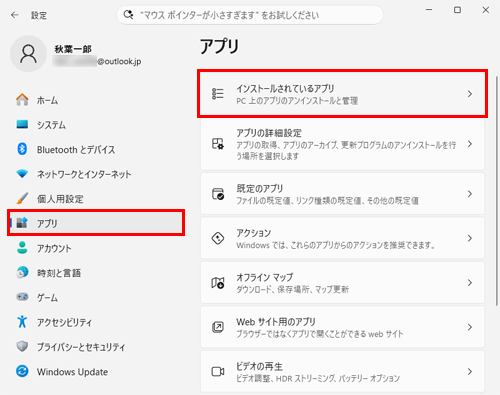Viewport: 500px width, 395px height.
Task: Click the 個人用設定 paintbrush icon
Action: click(x=22, y=198)
